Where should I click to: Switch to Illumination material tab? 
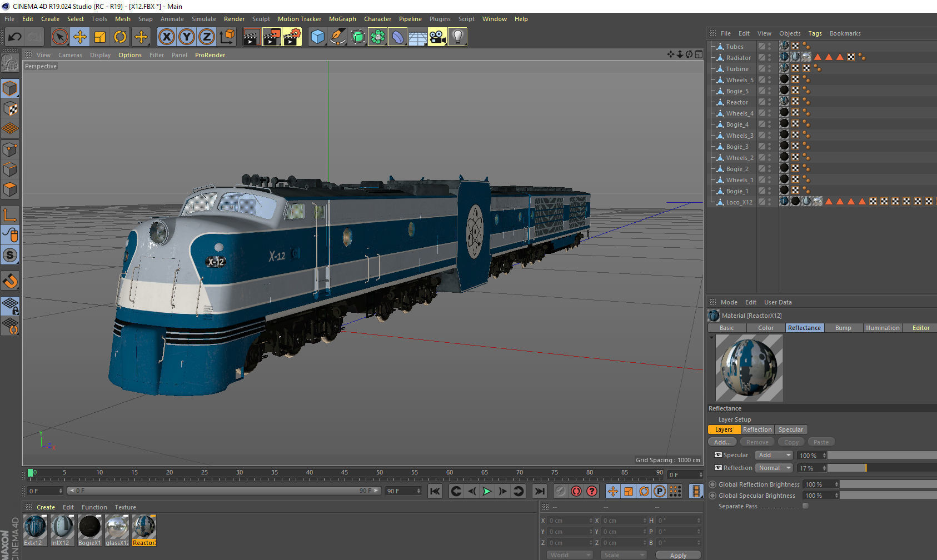[x=882, y=328]
